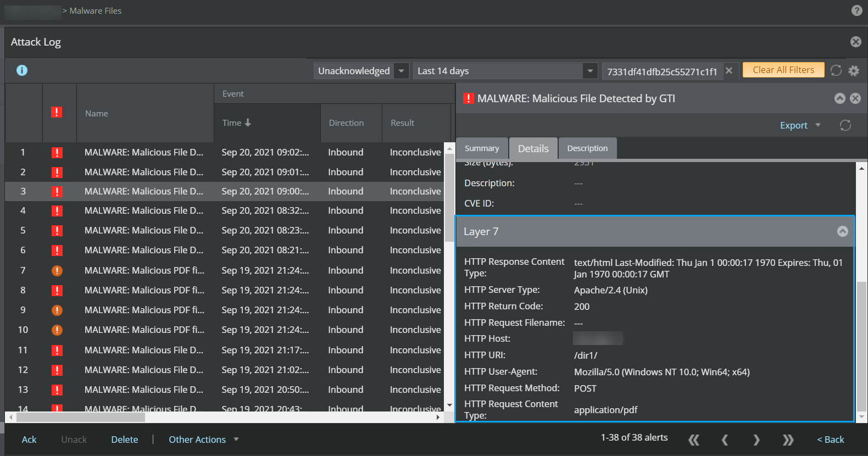This screenshot has height=456, width=868.
Task: Go to the last page of alerts
Action: point(788,440)
